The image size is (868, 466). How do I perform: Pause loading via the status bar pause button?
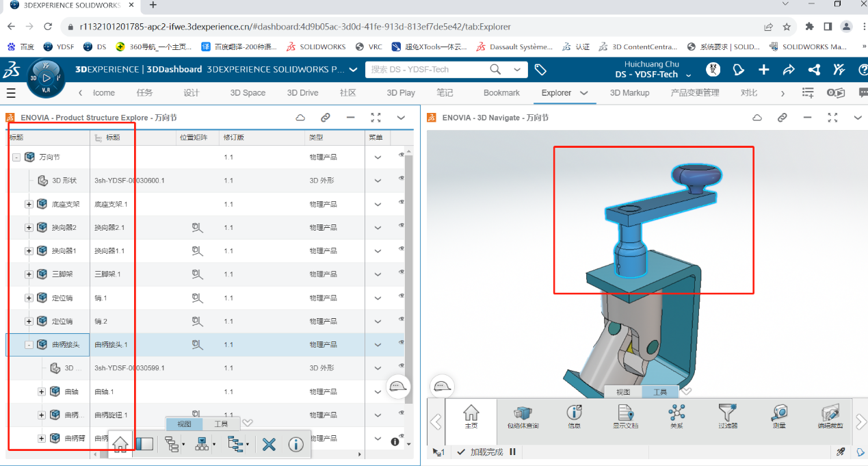tap(512, 452)
